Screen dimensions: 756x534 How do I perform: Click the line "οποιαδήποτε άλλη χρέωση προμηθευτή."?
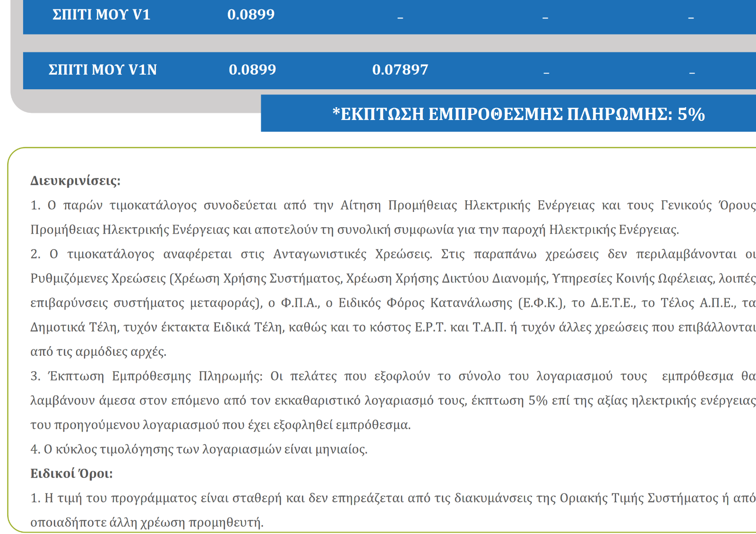(147, 523)
